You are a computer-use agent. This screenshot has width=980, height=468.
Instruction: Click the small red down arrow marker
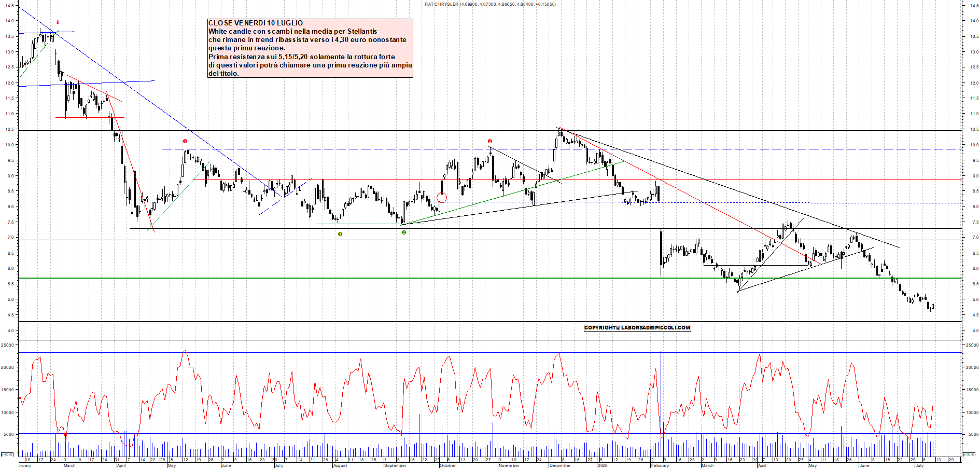pos(58,22)
